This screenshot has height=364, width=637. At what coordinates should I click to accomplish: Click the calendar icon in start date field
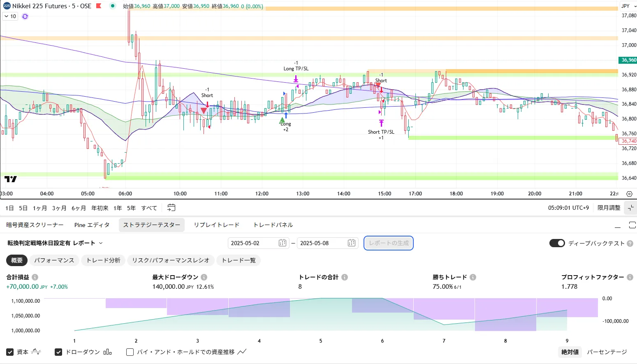tap(283, 243)
